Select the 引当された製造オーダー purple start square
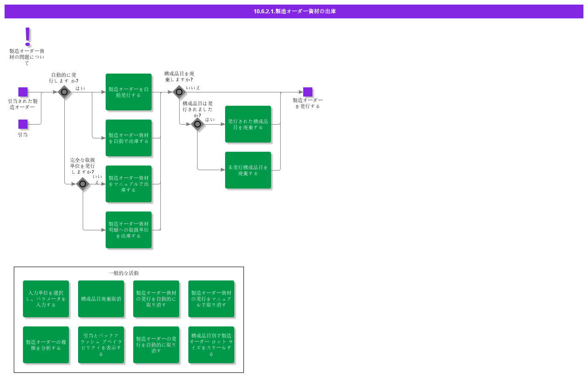 (23, 92)
